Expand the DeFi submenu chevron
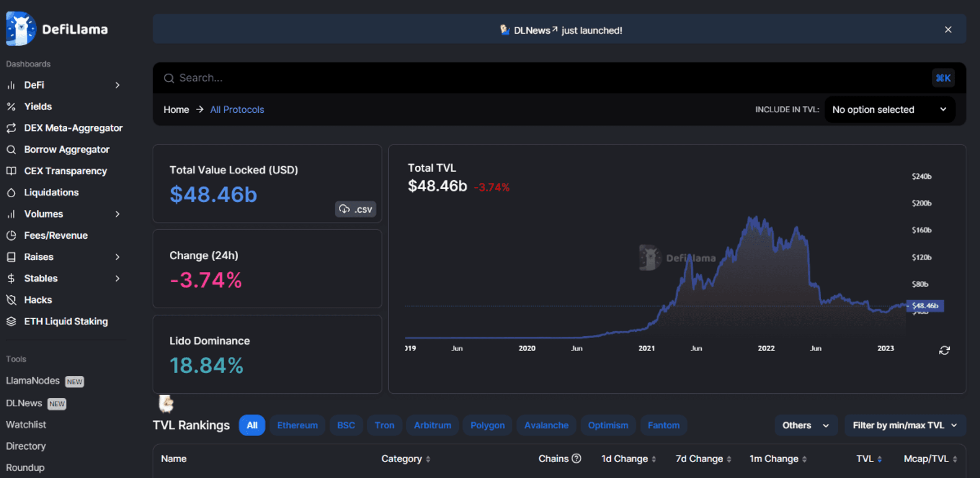This screenshot has height=478, width=980. click(x=118, y=85)
